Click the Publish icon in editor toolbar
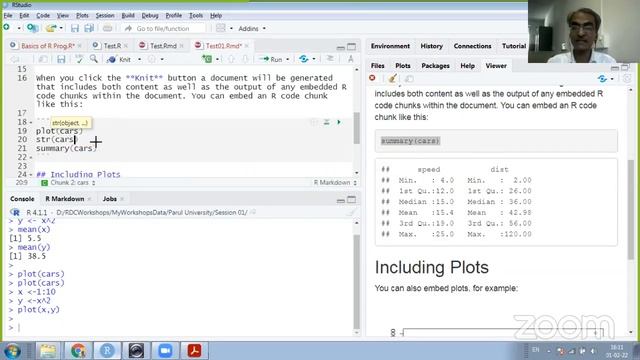Image resolution: width=640 pixels, height=360 pixels. pyautogui.click(x=304, y=59)
